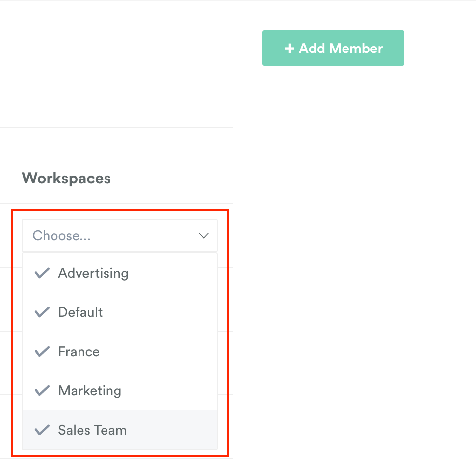
Task: Click the Sales Team label text
Action: [x=92, y=430]
